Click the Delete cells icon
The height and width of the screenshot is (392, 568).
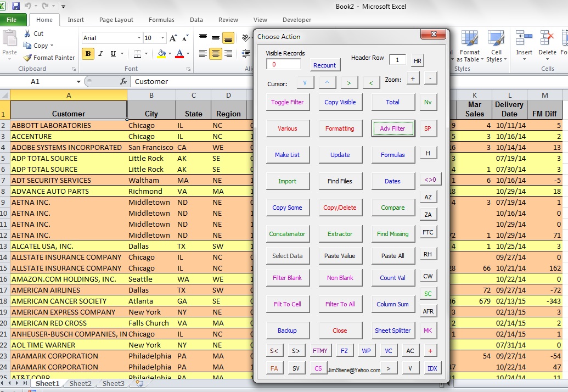[x=547, y=38]
